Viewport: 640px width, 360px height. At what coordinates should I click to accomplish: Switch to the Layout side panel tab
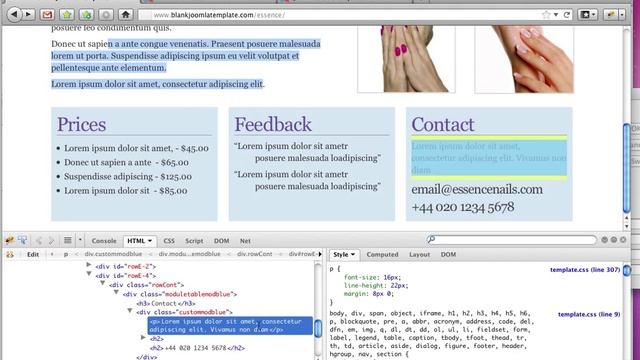(419, 254)
